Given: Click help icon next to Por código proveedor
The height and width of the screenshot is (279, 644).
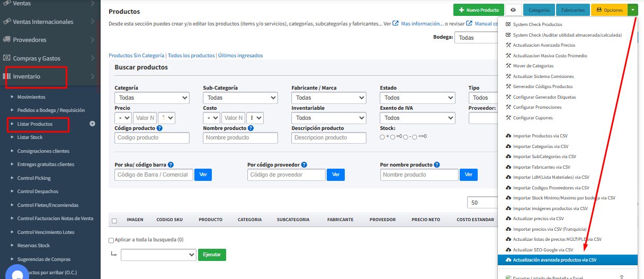Looking at the screenshot, I should [x=304, y=165].
